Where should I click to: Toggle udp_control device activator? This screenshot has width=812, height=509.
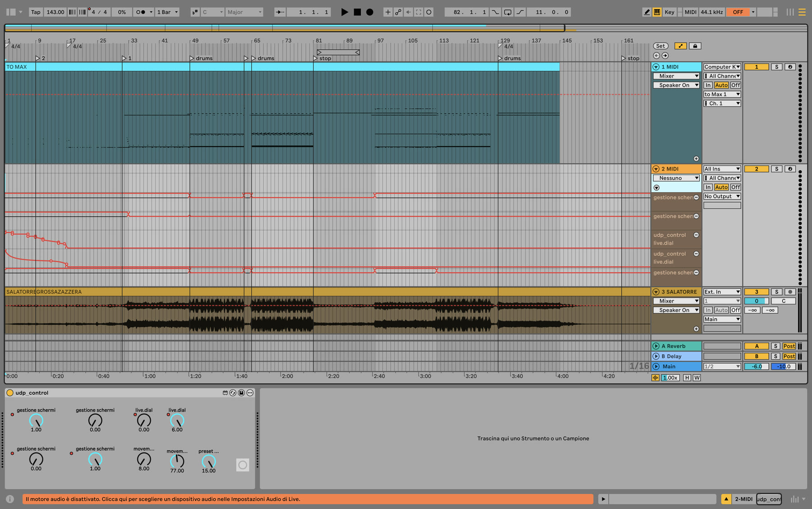(10, 393)
